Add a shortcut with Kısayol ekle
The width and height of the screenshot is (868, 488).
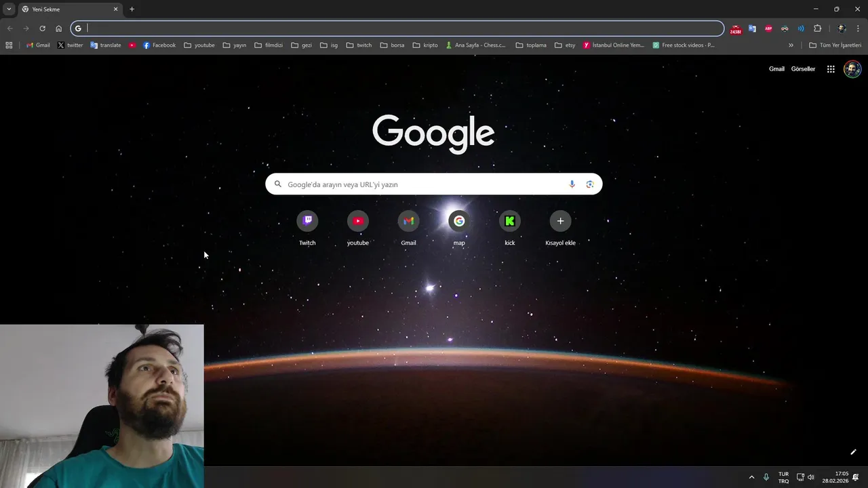click(560, 228)
